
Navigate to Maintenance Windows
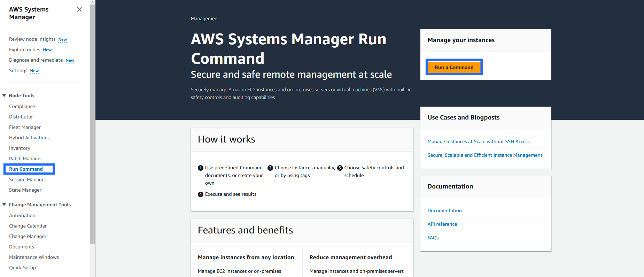34,257
